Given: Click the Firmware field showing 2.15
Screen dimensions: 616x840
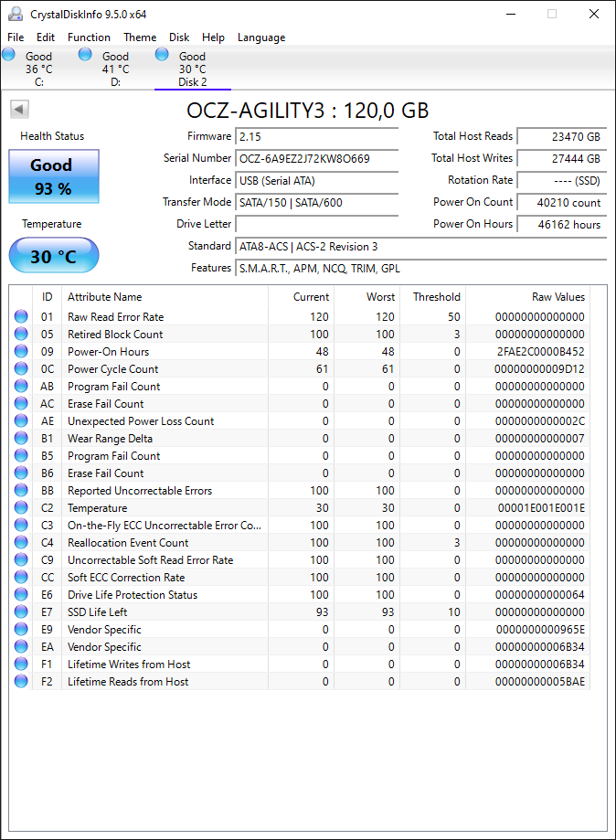Looking at the screenshot, I should (x=316, y=136).
